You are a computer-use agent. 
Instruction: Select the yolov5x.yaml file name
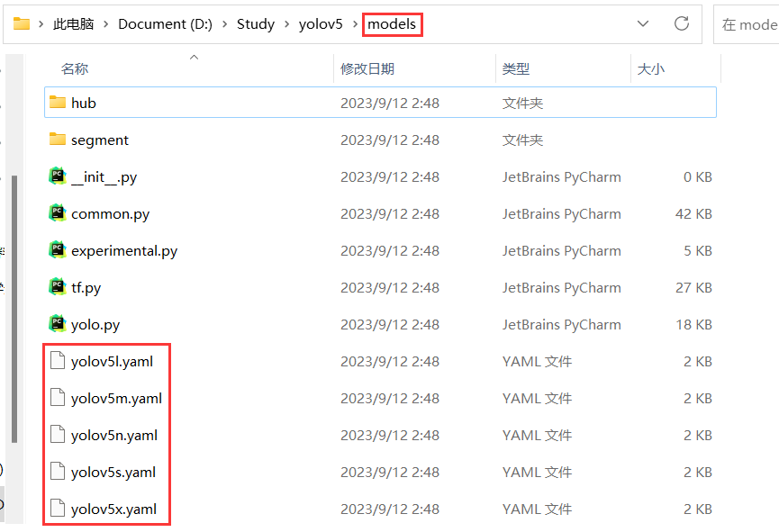[x=113, y=509]
